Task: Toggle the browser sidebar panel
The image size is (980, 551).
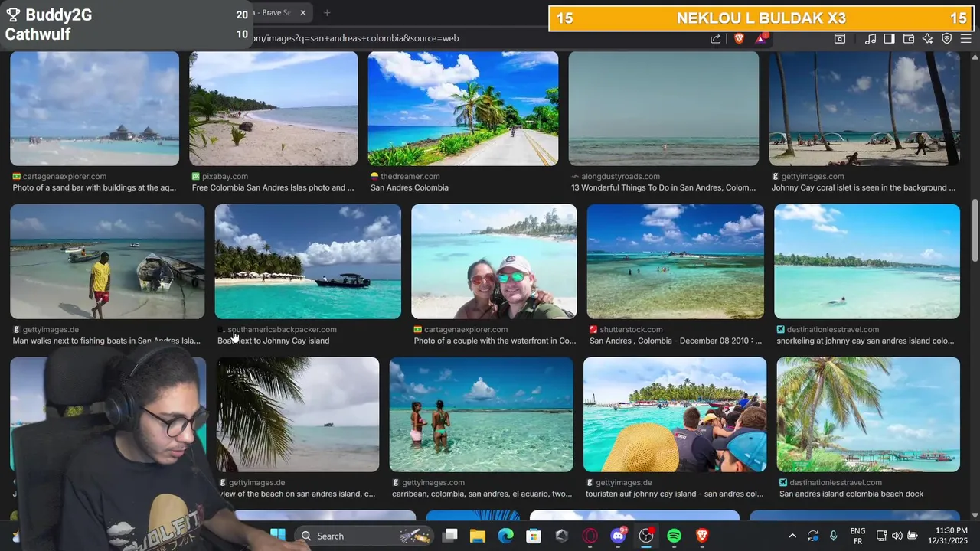Action: point(889,38)
